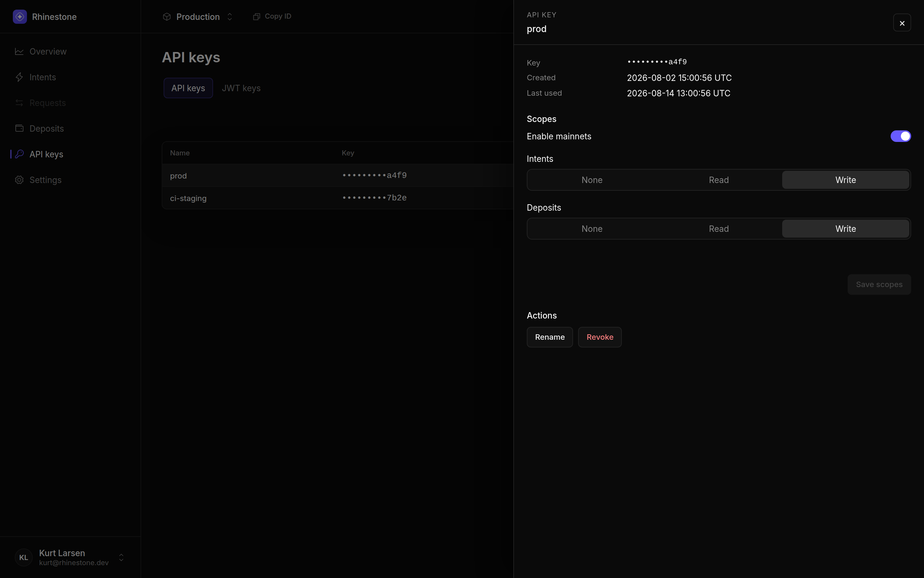Click the Production cube icon
Viewport: 924px width, 578px height.
[167, 17]
